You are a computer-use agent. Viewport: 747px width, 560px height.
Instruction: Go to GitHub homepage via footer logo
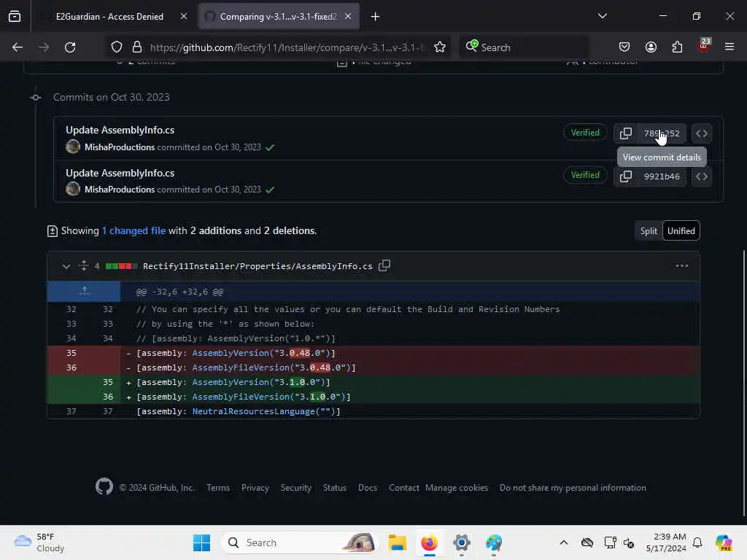tap(104, 486)
